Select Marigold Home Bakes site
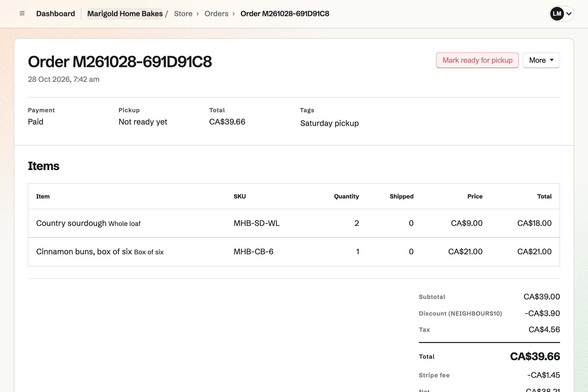Viewport: 588px width, 392px height. point(125,13)
